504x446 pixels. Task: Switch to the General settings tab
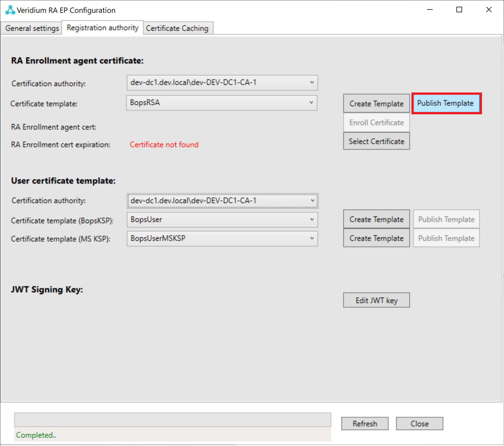(x=32, y=28)
